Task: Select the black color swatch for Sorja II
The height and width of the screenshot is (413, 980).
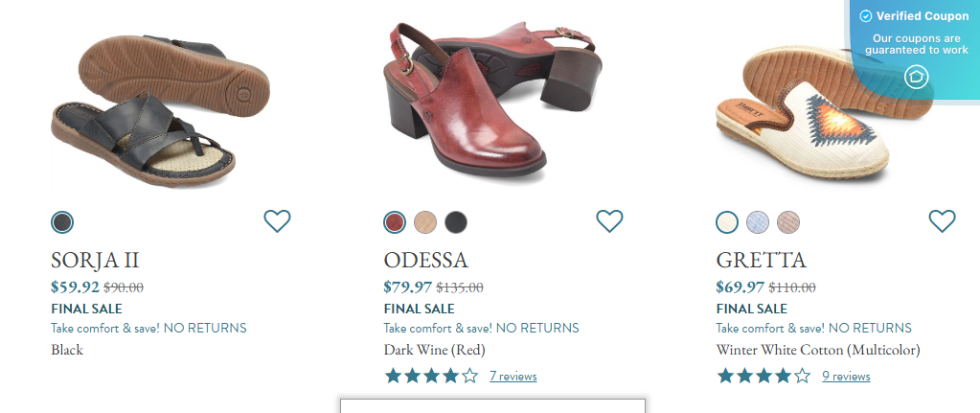Action: (x=62, y=222)
